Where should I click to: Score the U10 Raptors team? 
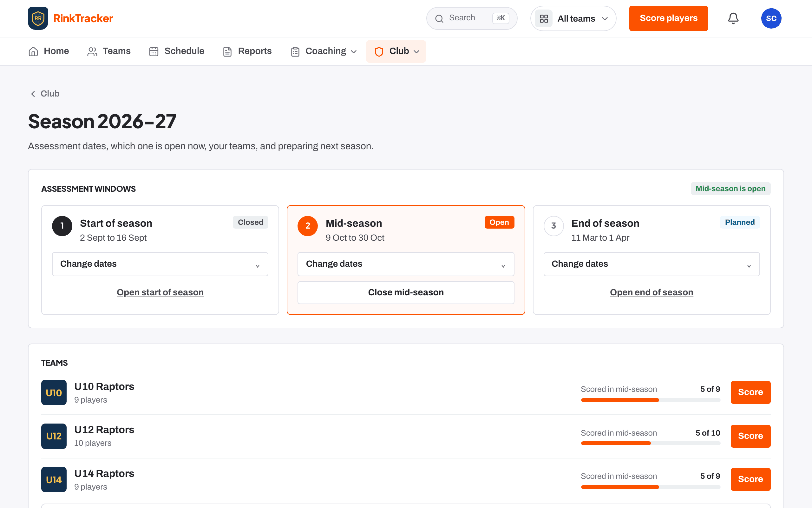pos(750,392)
